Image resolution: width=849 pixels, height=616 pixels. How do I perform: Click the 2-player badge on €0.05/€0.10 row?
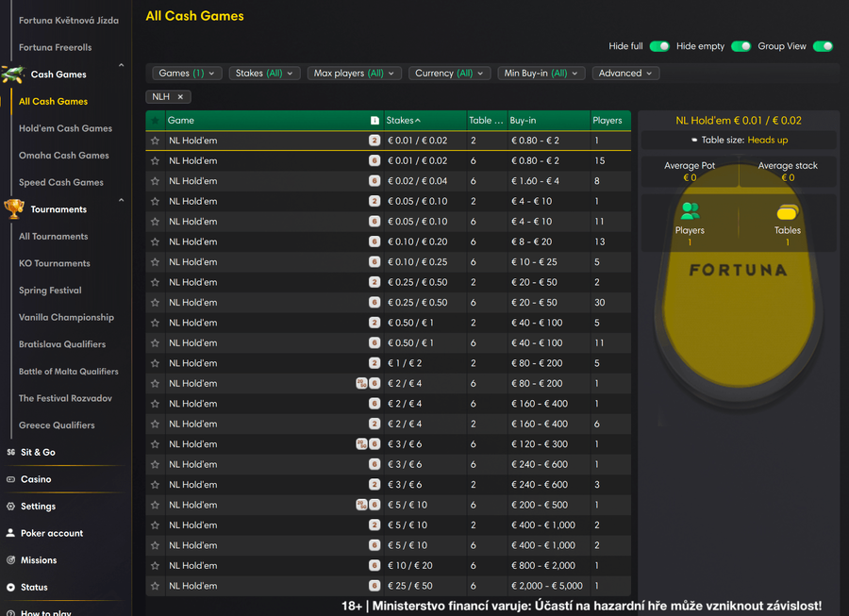click(x=375, y=201)
